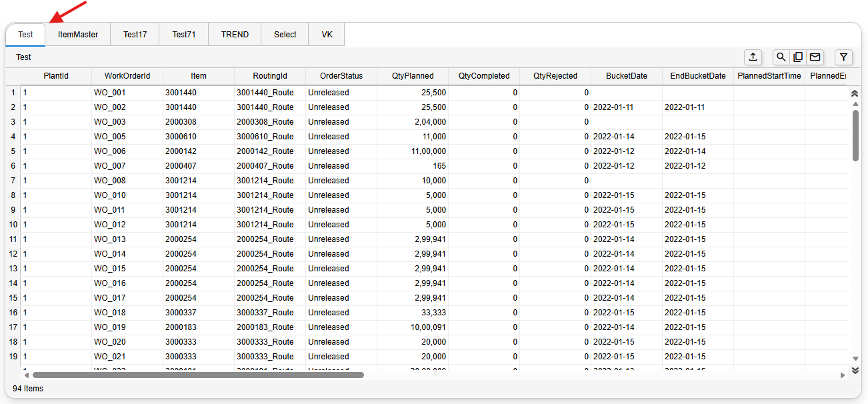Image resolution: width=868 pixels, height=404 pixels.
Task: Click the copy icon in the toolbar
Action: click(797, 57)
